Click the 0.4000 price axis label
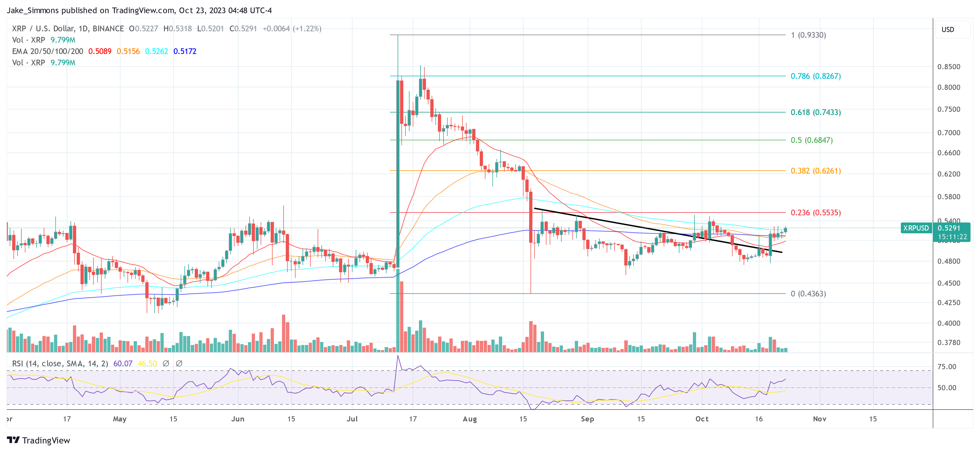980x452 pixels. pos(949,323)
